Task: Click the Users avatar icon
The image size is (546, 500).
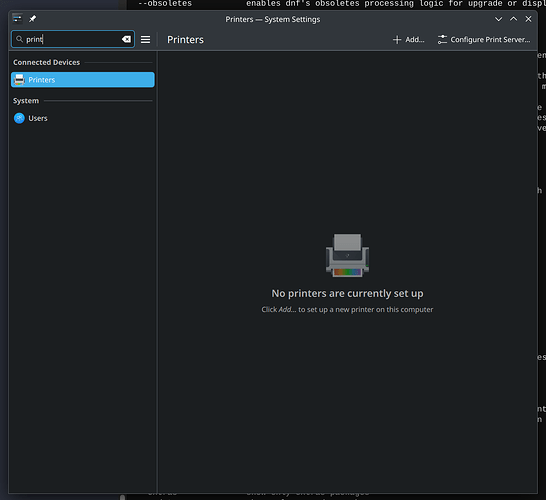Action: click(19, 118)
